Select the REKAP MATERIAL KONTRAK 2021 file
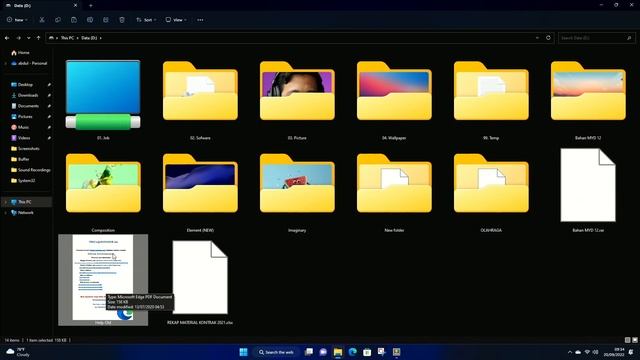The height and width of the screenshot is (360, 640). point(200,277)
